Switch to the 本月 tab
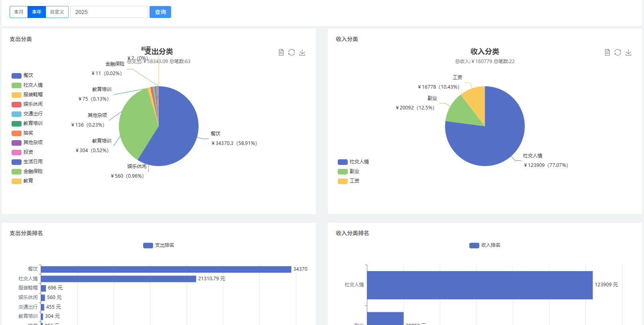Image resolution: width=644 pixels, height=325 pixels. click(x=19, y=12)
